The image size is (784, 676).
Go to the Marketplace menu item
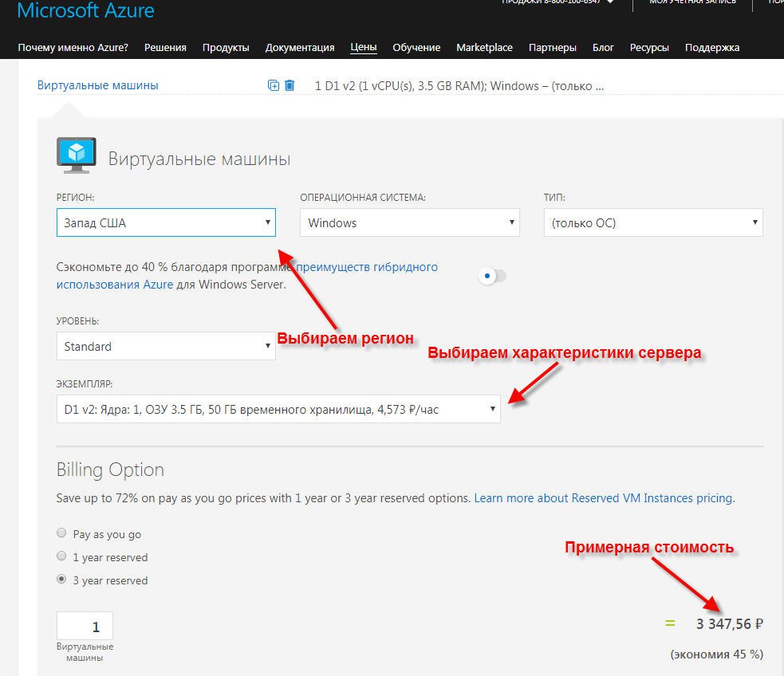pos(484,47)
